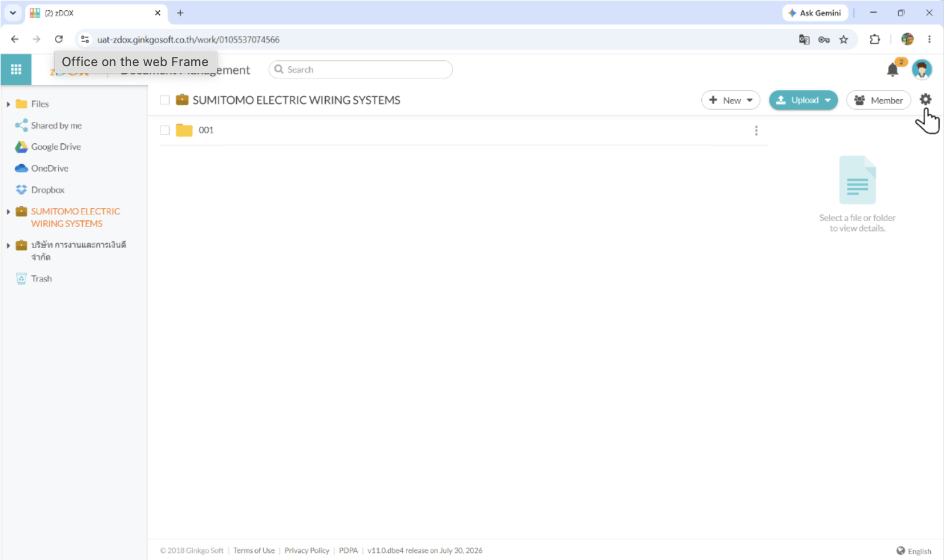This screenshot has width=945, height=560.
Task: Change language from English
Action: point(914,551)
